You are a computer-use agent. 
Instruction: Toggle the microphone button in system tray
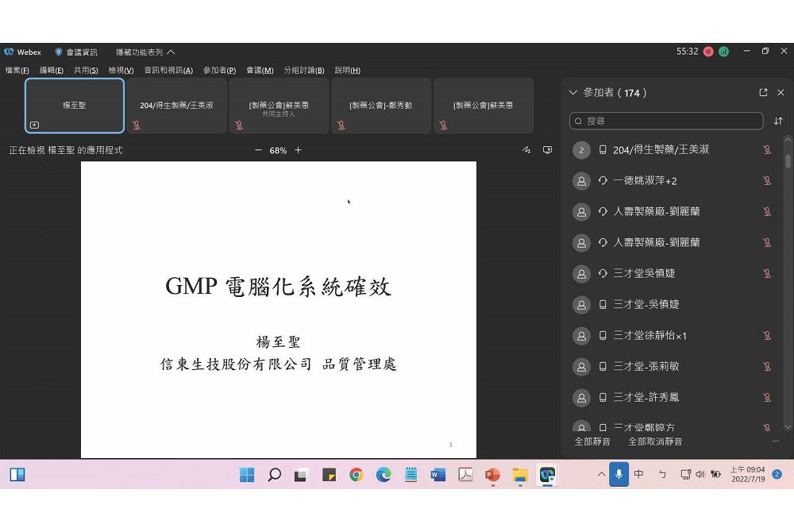[619, 474]
